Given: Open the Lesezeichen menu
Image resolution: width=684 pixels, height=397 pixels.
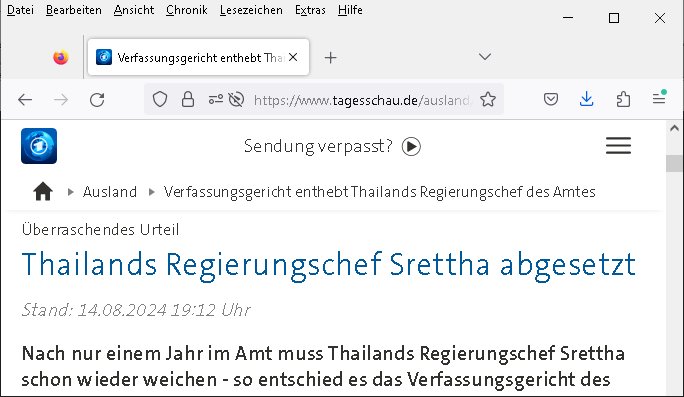Looking at the screenshot, I should click(x=251, y=10).
